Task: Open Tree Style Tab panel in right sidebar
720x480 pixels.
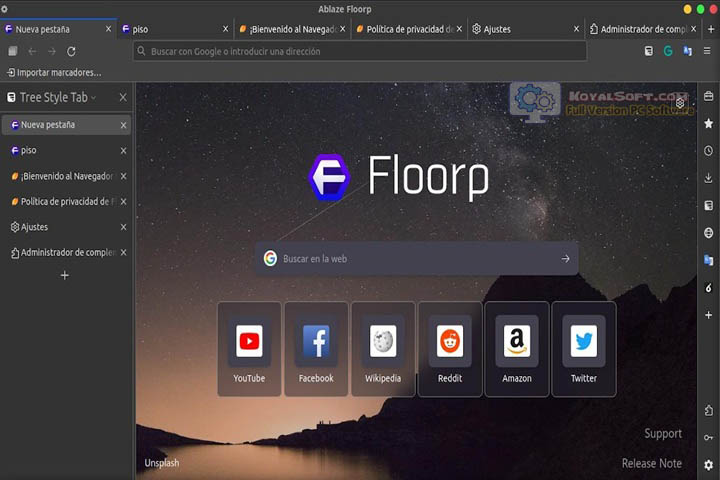Action: coord(709,205)
